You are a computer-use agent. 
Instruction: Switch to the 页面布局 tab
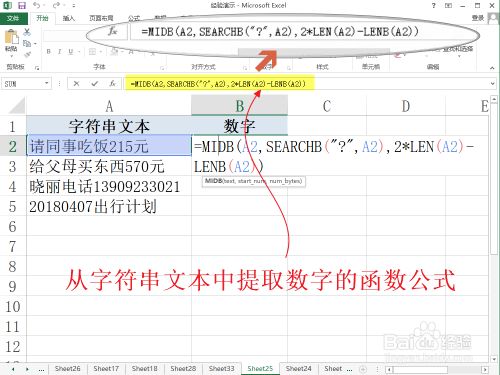click(101, 18)
